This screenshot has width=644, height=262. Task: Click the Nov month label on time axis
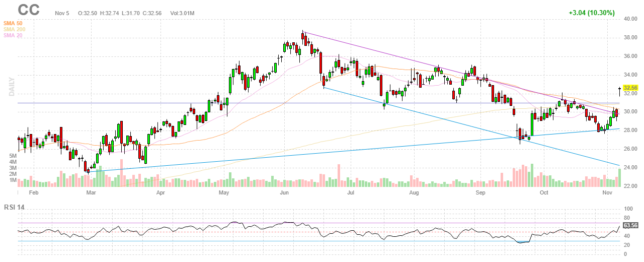(x=607, y=192)
